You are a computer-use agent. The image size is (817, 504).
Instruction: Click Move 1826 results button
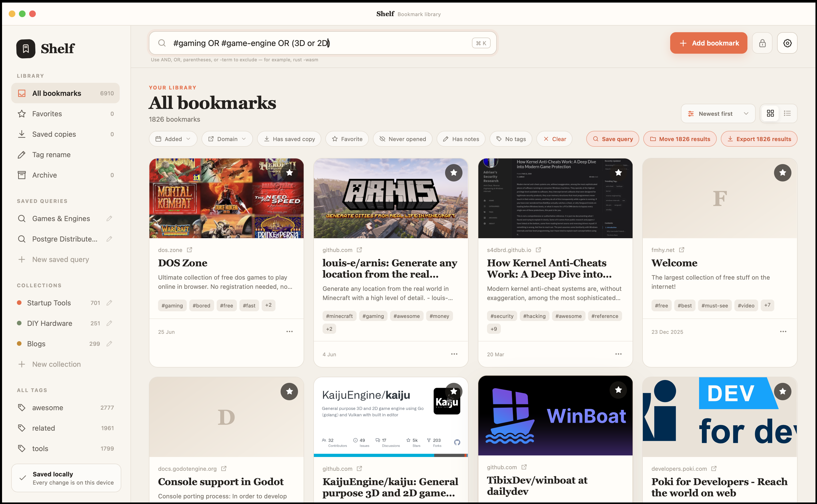[680, 139]
